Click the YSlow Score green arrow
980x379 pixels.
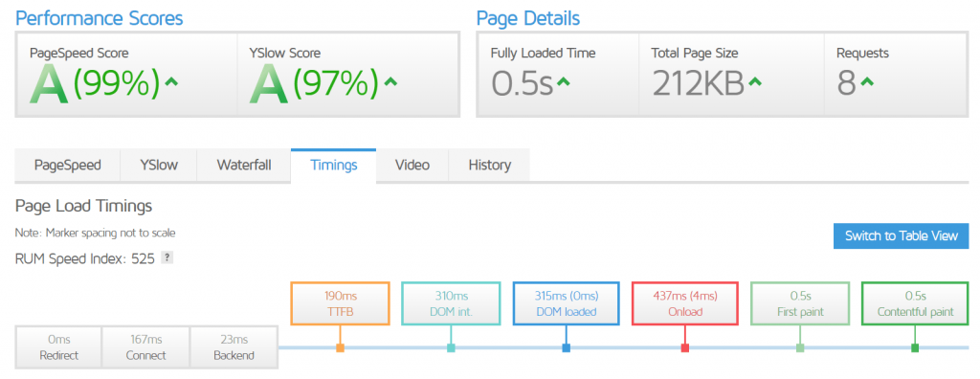click(x=390, y=81)
